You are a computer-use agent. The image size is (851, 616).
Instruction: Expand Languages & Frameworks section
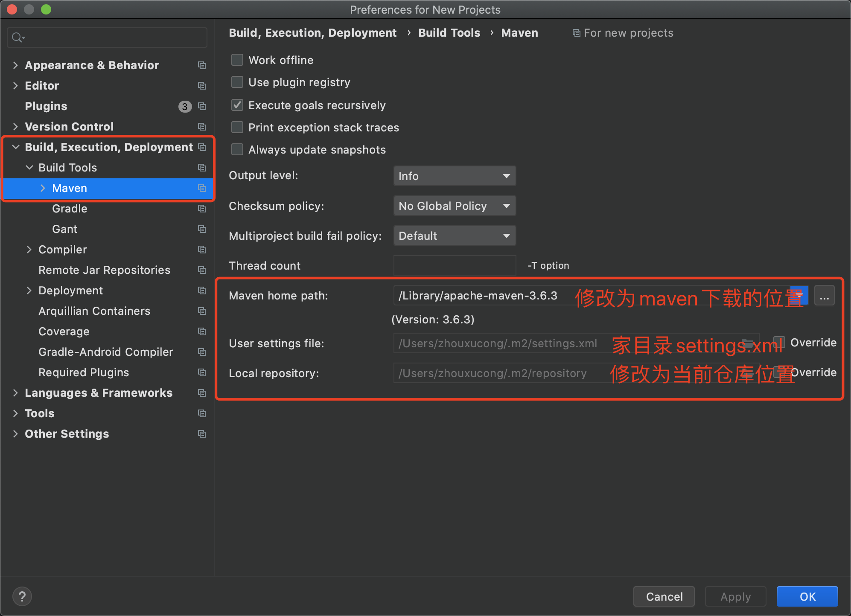[15, 393]
